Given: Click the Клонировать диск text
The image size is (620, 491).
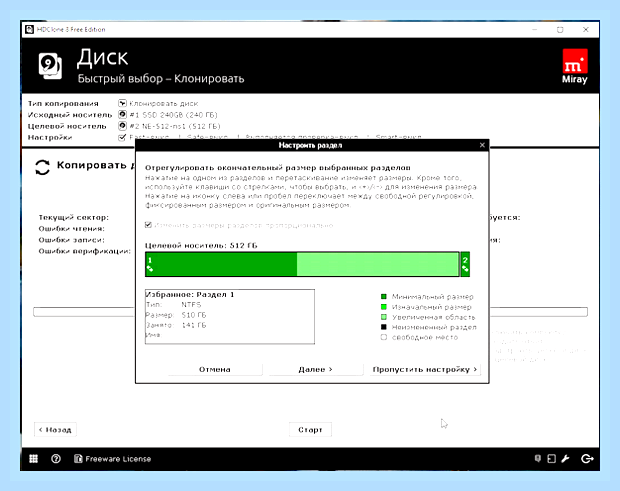Looking at the screenshot, I should coord(164,104).
